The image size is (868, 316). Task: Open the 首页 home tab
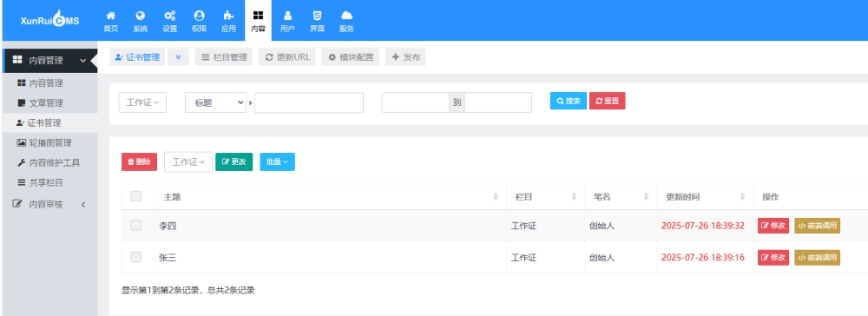pos(111,21)
